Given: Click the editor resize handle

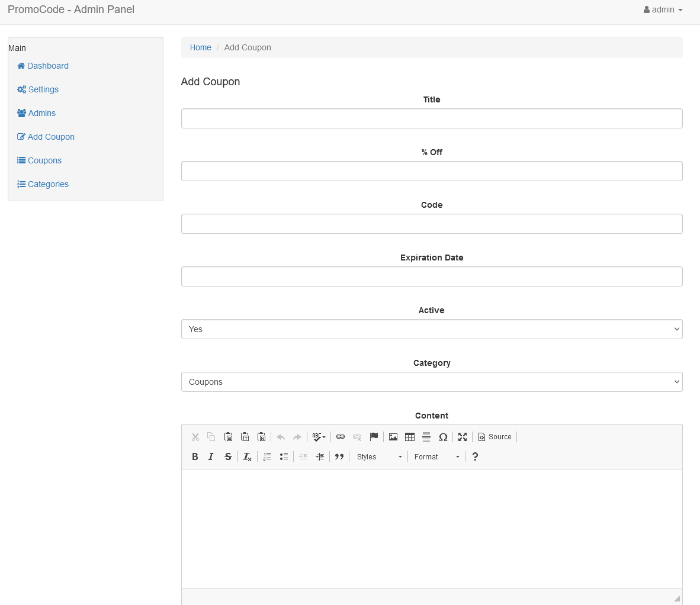Looking at the screenshot, I should point(677,598).
